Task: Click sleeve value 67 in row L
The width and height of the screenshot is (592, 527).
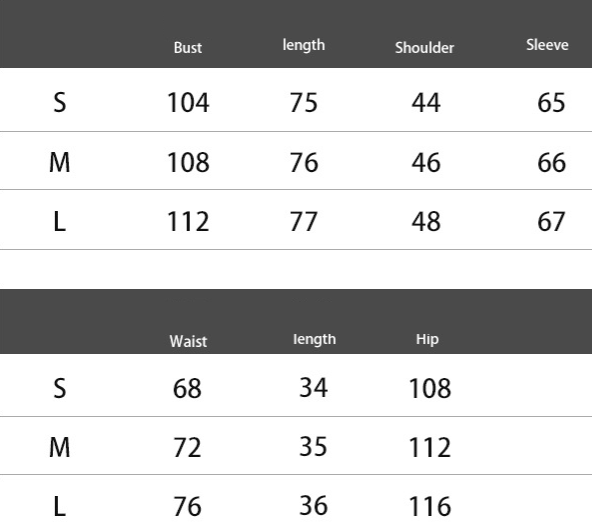Action: (551, 222)
